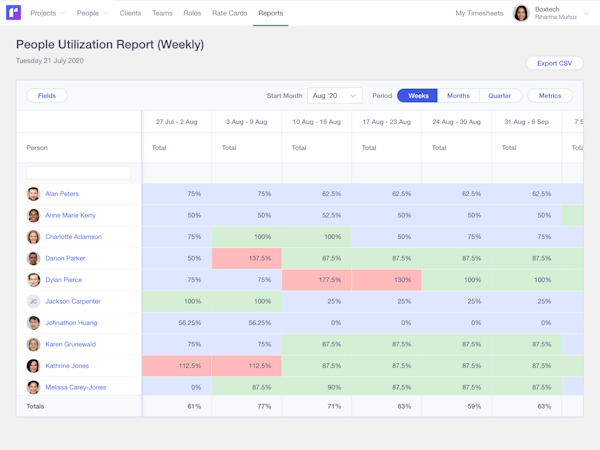Open the Start Month dropdown
This screenshot has width=600, height=450.
point(335,96)
